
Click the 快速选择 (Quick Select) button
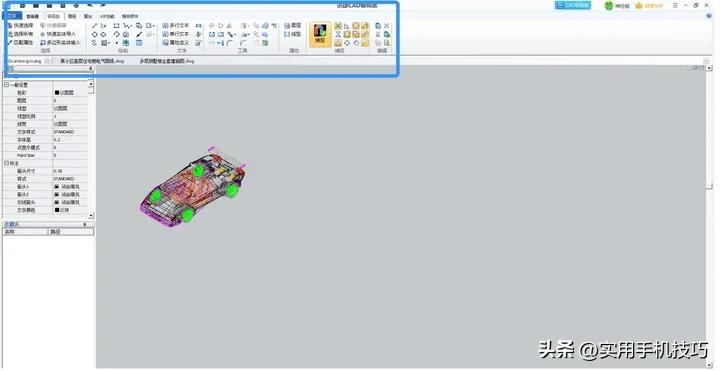[21, 26]
